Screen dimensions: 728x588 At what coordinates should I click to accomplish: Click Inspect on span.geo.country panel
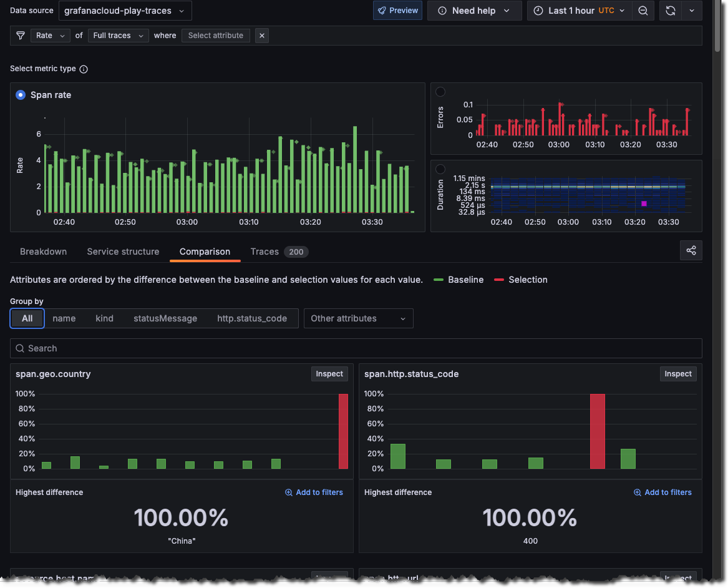click(329, 374)
